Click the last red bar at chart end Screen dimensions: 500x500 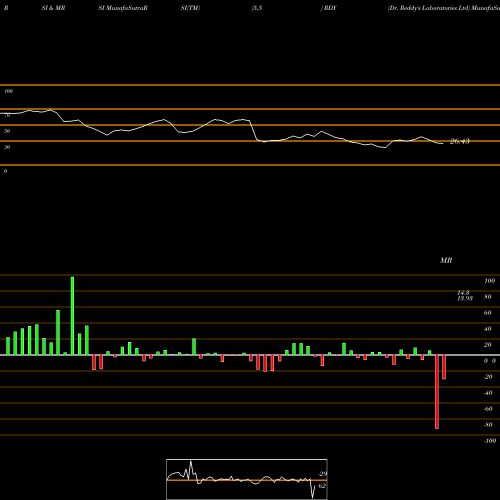[x=444, y=367]
